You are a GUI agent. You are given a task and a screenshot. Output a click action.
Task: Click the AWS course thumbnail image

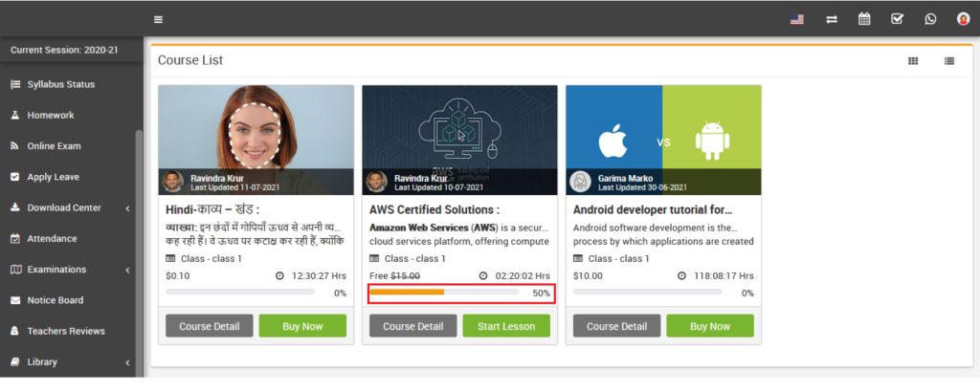[x=459, y=140]
